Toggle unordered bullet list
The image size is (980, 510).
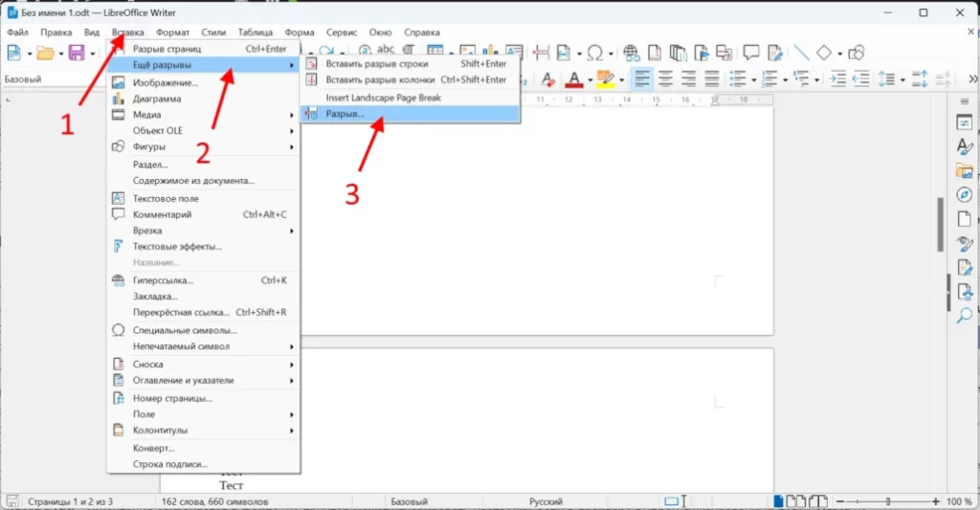coord(738,78)
